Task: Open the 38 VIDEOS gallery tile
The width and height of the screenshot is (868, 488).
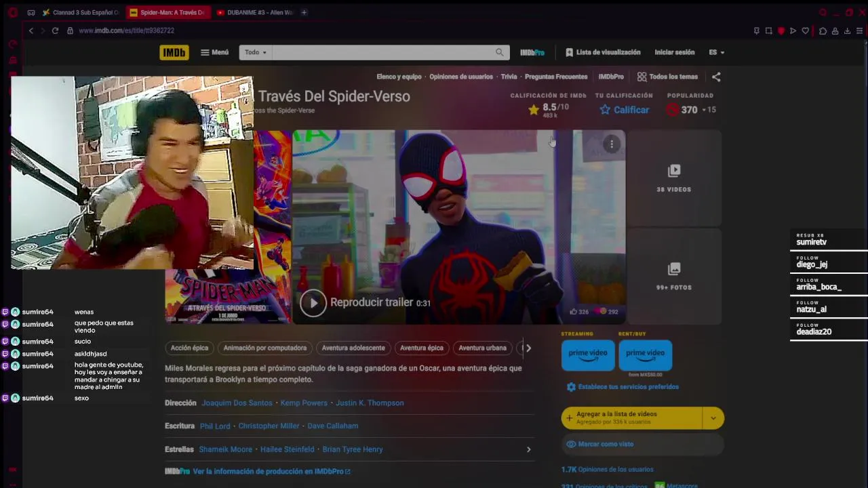Action: (x=673, y=178)
